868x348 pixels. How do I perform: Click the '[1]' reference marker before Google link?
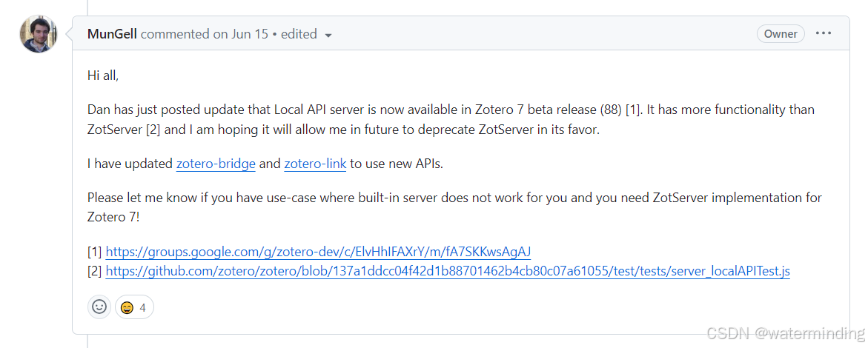click(95, 251)
